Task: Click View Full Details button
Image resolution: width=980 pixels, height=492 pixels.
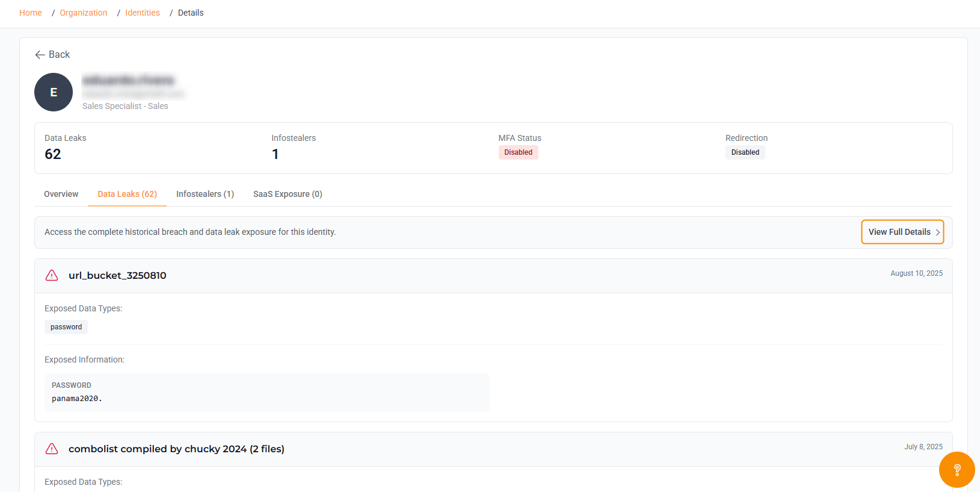Action: (x=902, y=232)
